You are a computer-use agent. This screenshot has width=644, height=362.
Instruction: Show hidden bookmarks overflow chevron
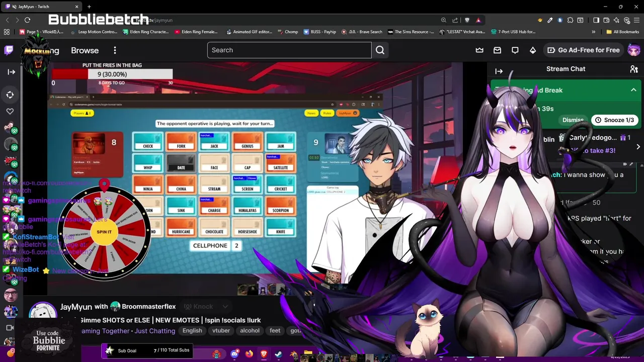pos(593,32)
